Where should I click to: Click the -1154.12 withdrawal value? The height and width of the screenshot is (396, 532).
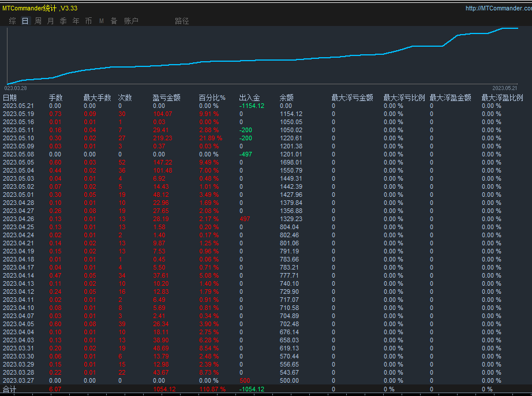click(x=252, y=106)
